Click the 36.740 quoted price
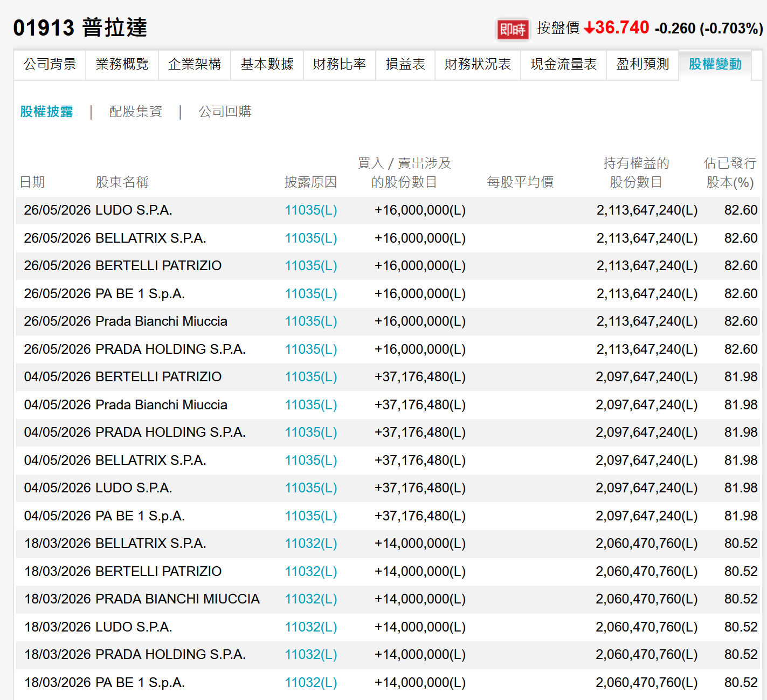The height and width of the screenshot is (700, 767). pyautogui.click(x=622, y=28)
